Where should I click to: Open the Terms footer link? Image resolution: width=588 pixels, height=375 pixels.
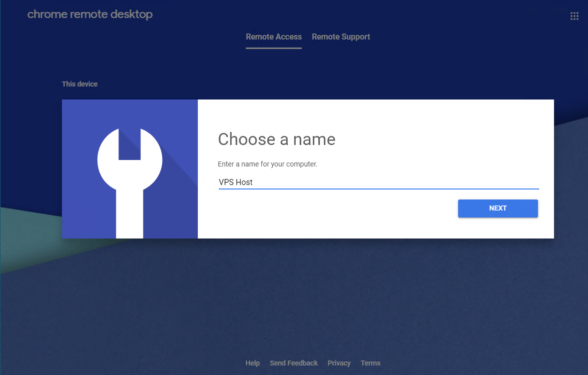371,363
